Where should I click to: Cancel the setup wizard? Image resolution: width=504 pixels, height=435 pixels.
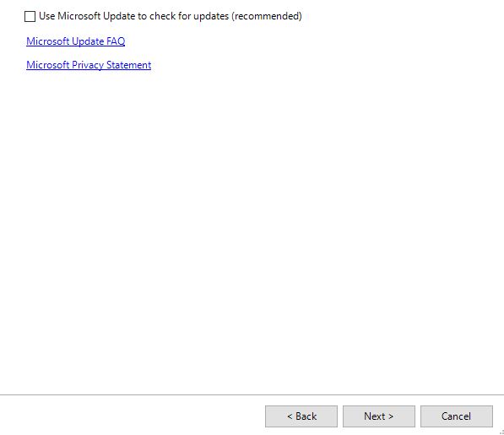457,416
